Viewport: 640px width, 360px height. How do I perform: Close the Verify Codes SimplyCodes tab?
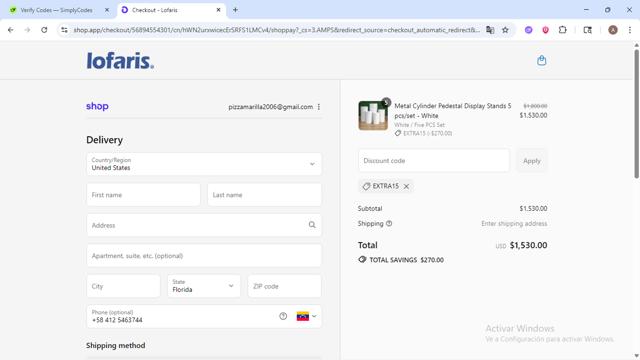107,10
